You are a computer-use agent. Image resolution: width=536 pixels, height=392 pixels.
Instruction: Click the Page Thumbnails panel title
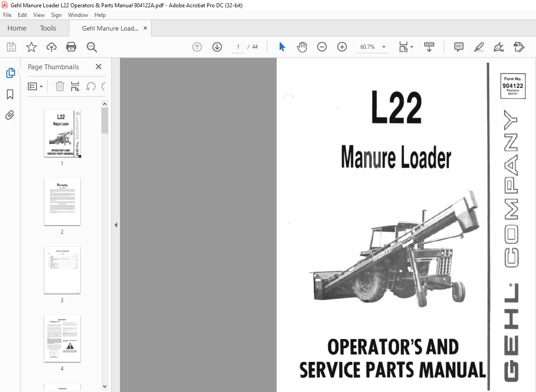[x=53, y=67]
